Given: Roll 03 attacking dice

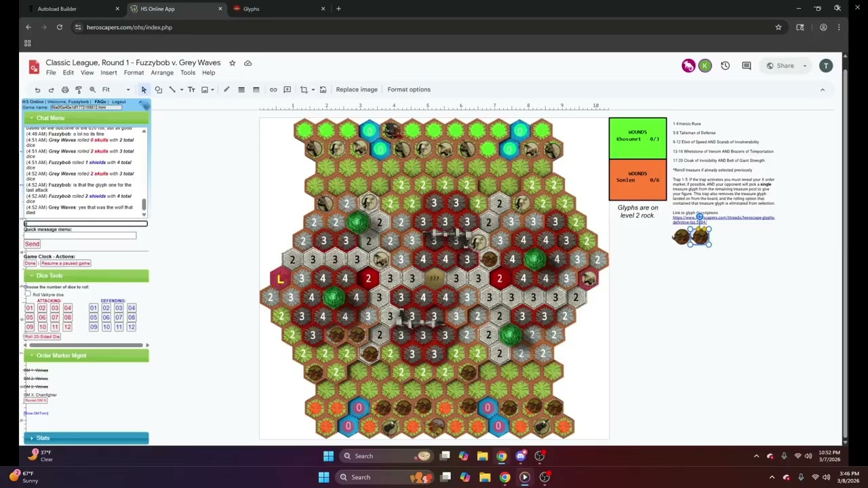Looking at the screenshot, I should tap(55, 308).
